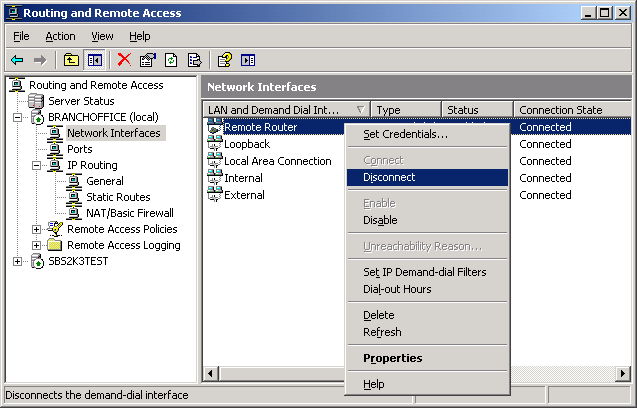Click the LAN and Demand Dial Int... column header
The image size is (637, 408).
coord(286,110)
